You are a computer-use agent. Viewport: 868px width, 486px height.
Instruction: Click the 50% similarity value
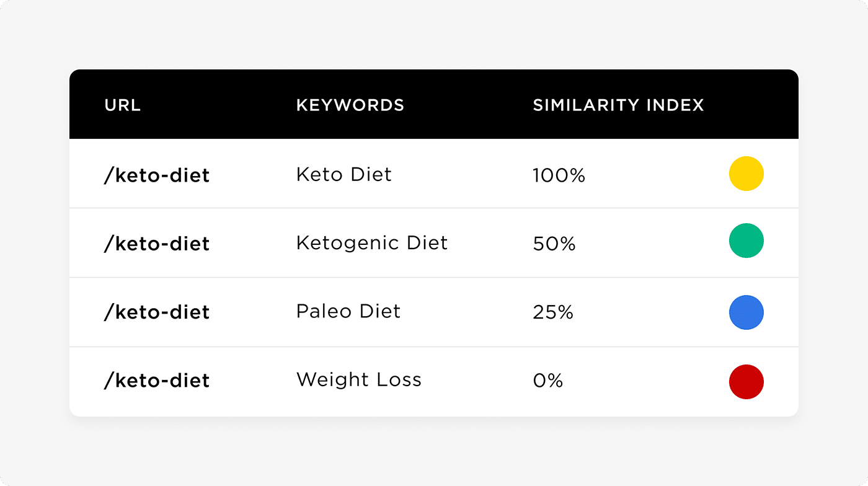pyautogui.click(x=554, y=244)
